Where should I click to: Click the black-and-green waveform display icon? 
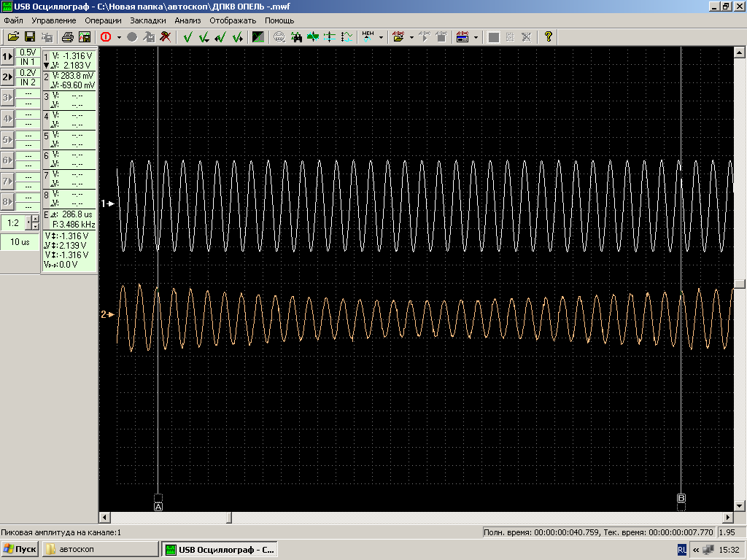[x=258, y=36]
